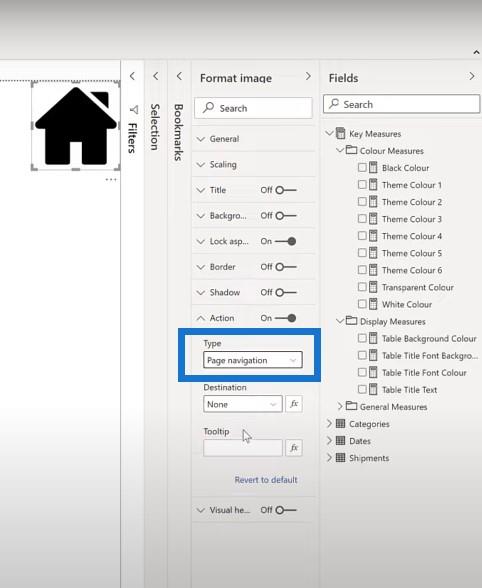
Task: Expand the Selection pane arrow
Action: pos(155,76)
